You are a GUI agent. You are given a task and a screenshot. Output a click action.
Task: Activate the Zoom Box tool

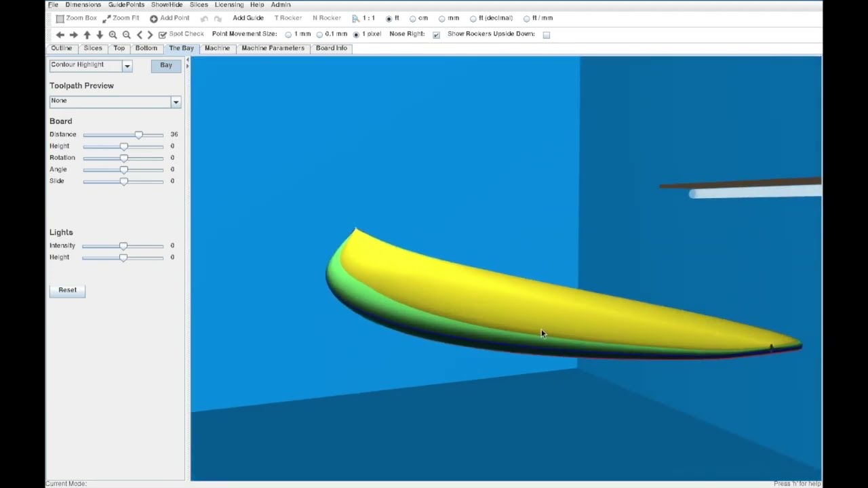77,18
